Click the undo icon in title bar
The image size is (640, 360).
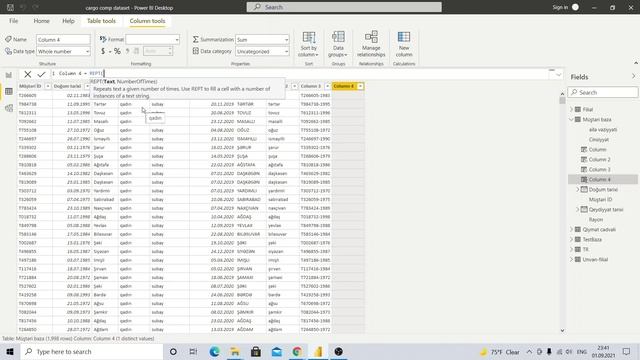[23, 7]
